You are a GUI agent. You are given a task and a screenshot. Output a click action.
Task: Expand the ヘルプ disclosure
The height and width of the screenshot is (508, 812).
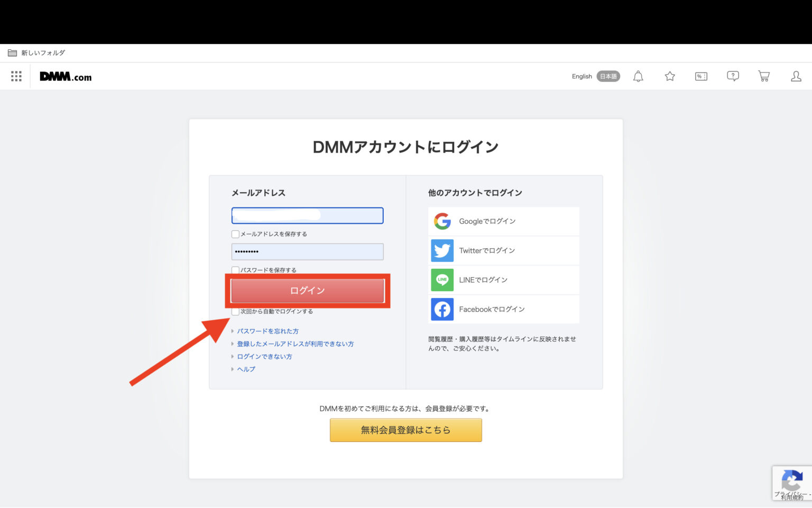(245, 369)
